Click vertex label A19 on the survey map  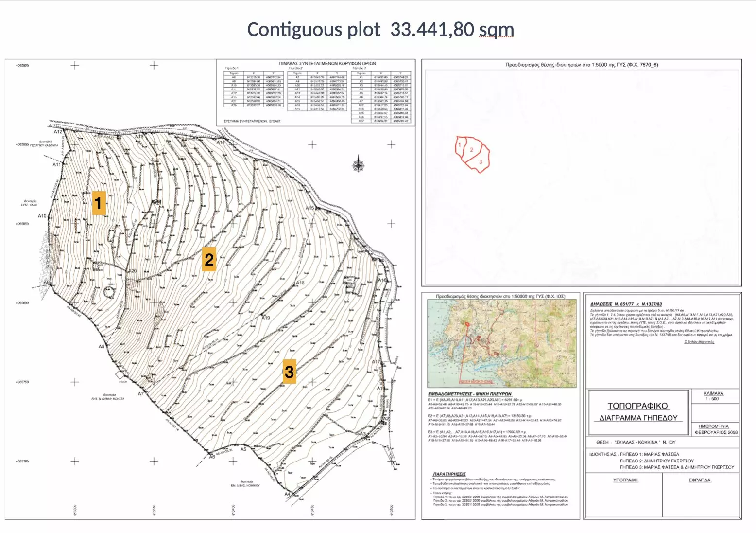coord(266,318)
